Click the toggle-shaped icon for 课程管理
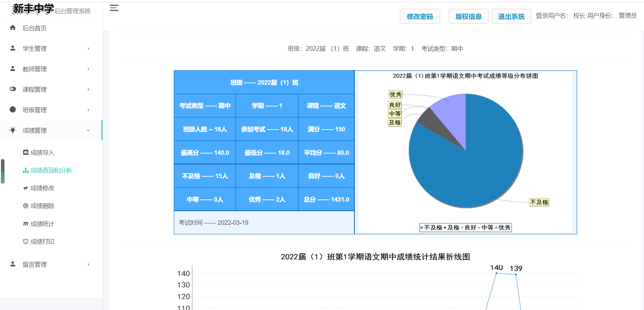The width and height of the screenshot is (644, 310). pos(13,89)
